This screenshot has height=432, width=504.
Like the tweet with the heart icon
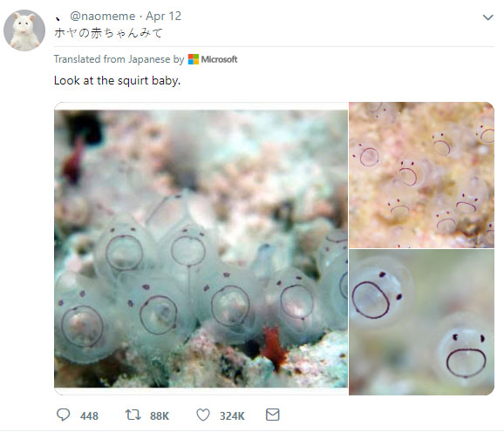tap(203, 415)
